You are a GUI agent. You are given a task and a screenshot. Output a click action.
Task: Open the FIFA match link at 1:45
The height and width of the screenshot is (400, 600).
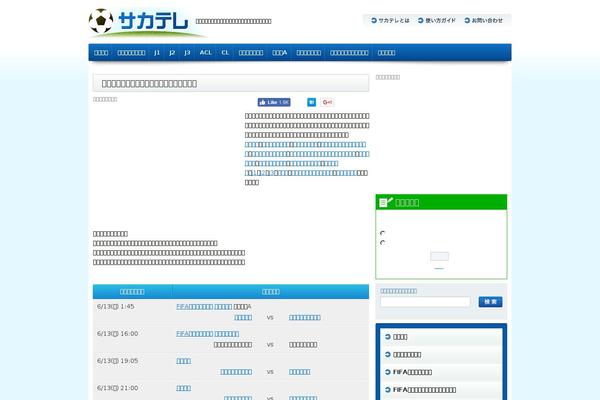pos(204,306)
